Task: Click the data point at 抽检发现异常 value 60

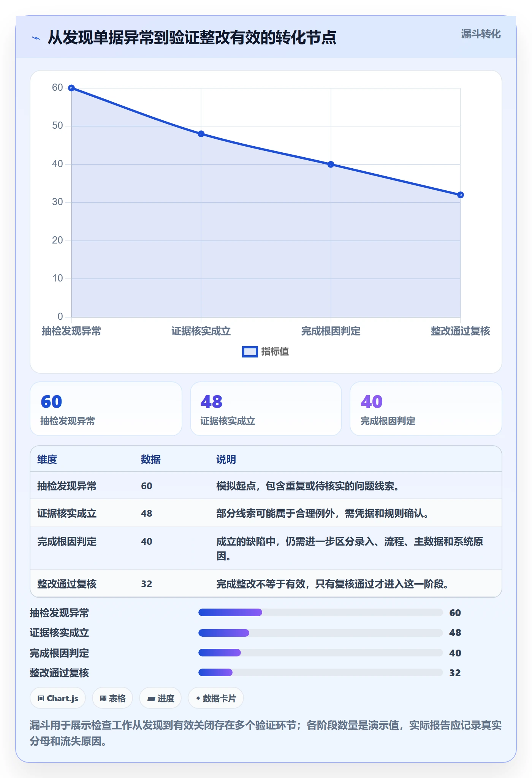Action: [71, 88]
